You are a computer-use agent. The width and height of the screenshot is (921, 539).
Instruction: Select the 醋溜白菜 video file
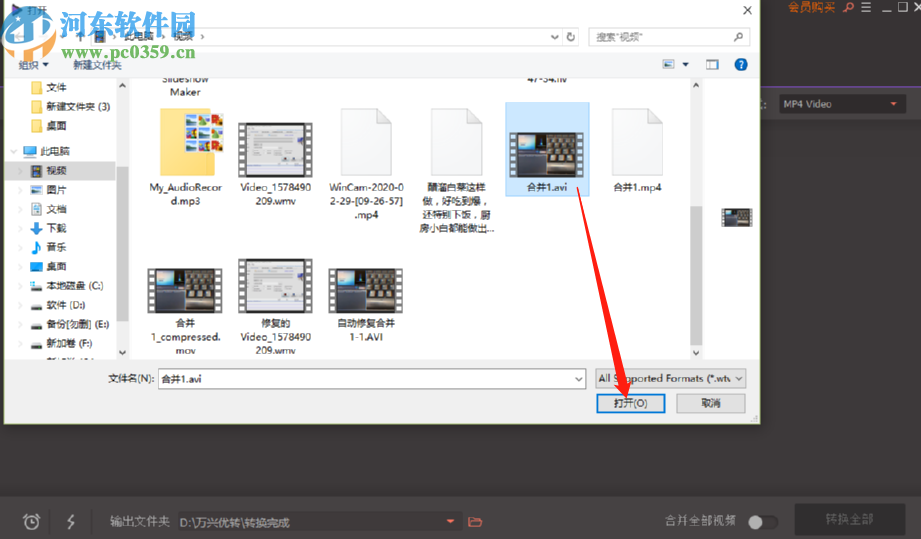[456, 170]
